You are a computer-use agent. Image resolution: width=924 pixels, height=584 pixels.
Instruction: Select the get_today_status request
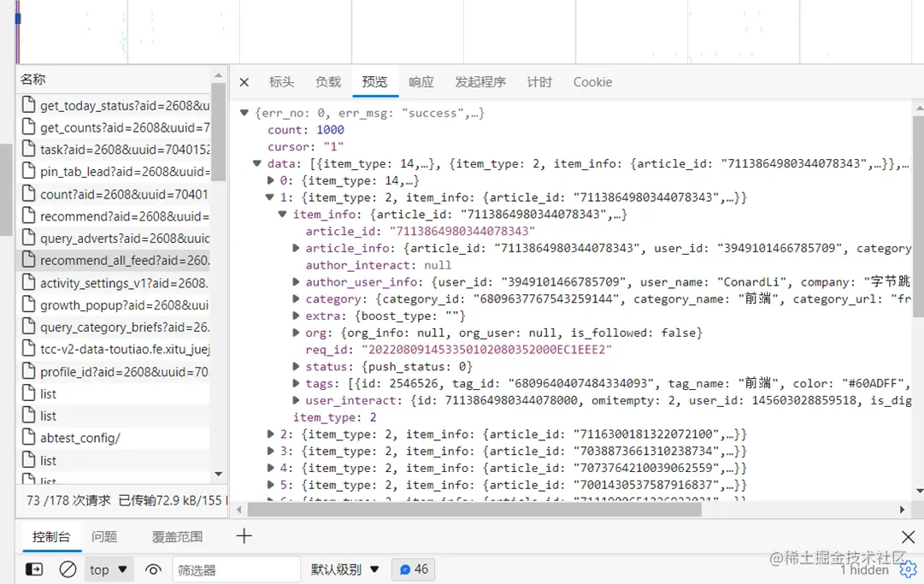[114, 105]
